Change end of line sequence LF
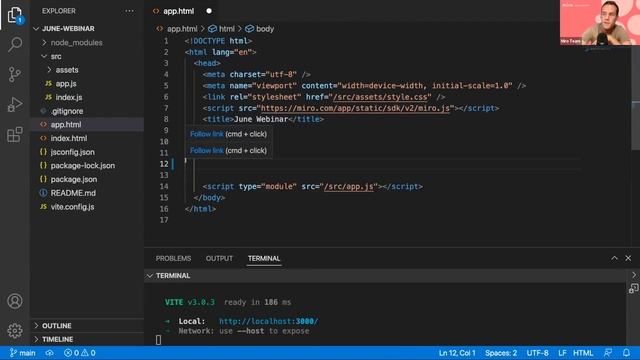Viewport: 640px width, 360px height. [x=562, y=353]
